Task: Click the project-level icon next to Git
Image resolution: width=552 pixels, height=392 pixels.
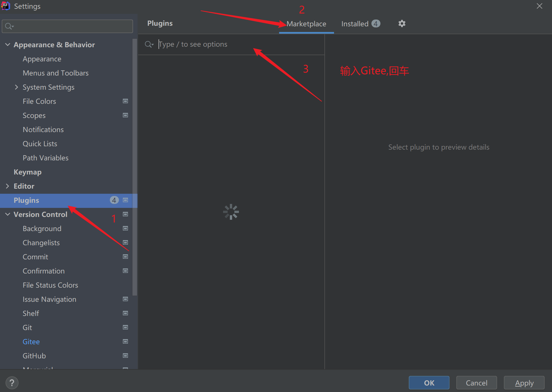Action: (x=125, y=327)
